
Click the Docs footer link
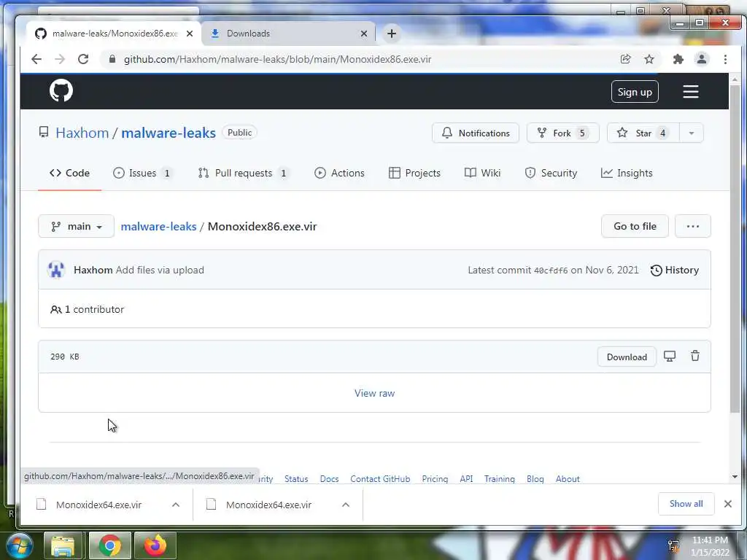point(329,478)
